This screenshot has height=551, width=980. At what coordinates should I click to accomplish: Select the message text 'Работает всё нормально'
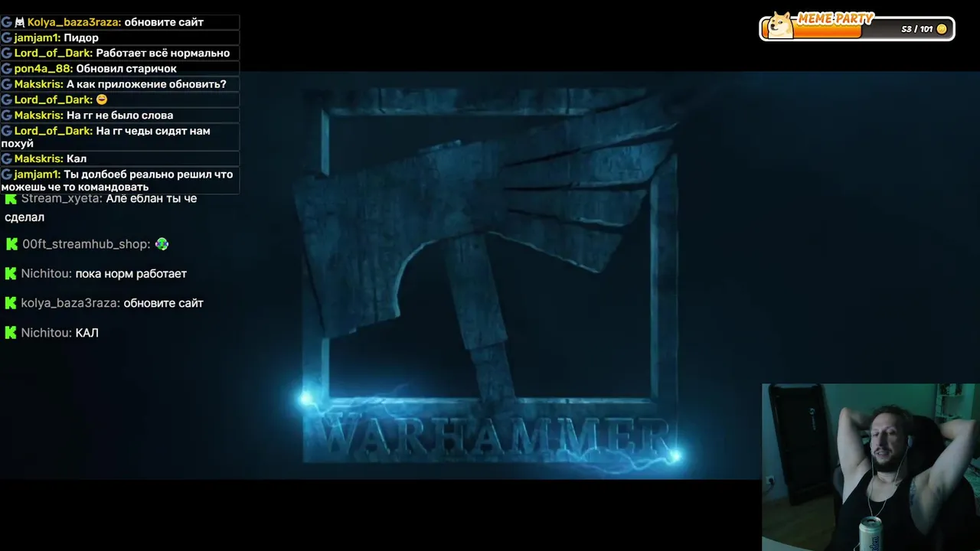163,53
